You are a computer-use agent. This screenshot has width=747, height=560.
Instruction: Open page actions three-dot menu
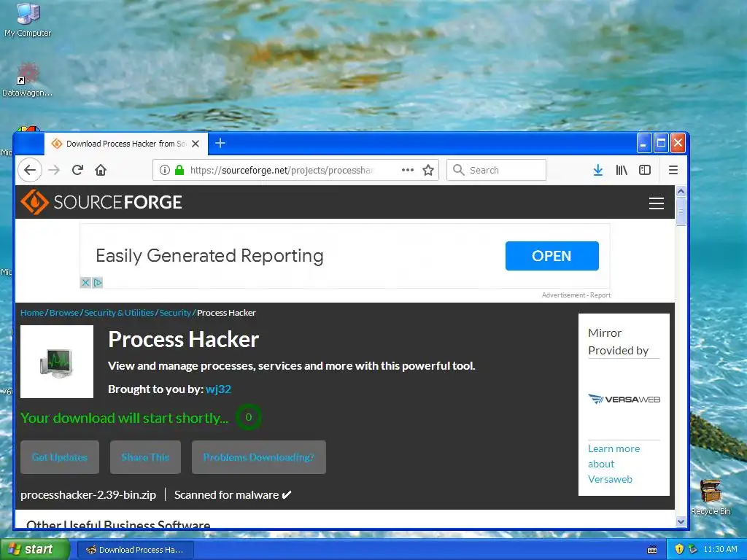coord(407,170)
